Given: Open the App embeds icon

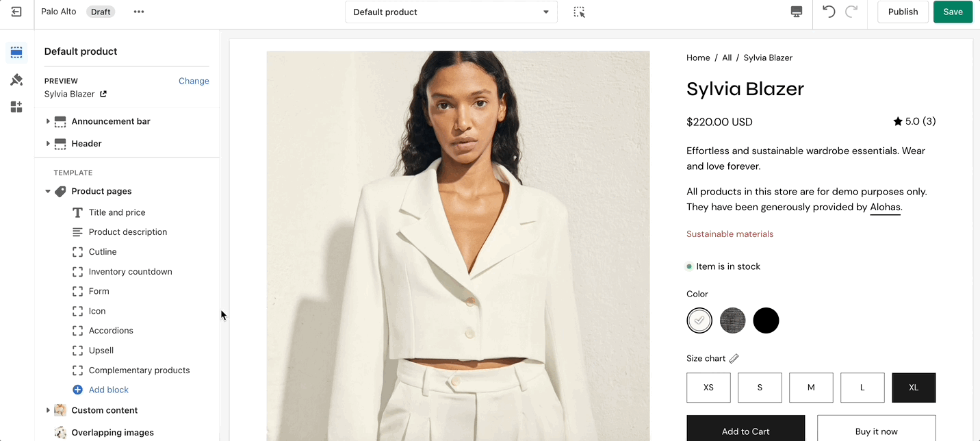Looking at the screenshot, I should click(16, 107).
